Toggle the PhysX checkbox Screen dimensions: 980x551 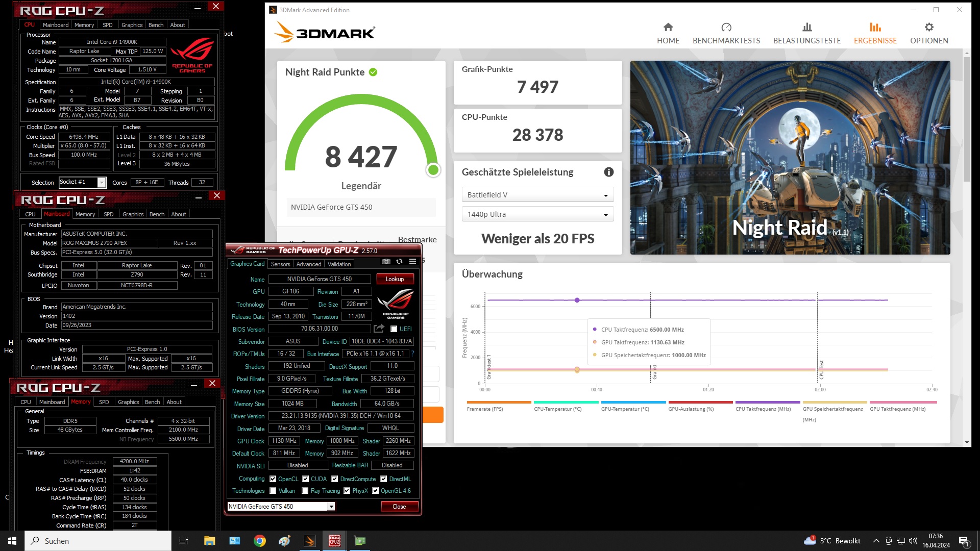click(x=347, y=491)
